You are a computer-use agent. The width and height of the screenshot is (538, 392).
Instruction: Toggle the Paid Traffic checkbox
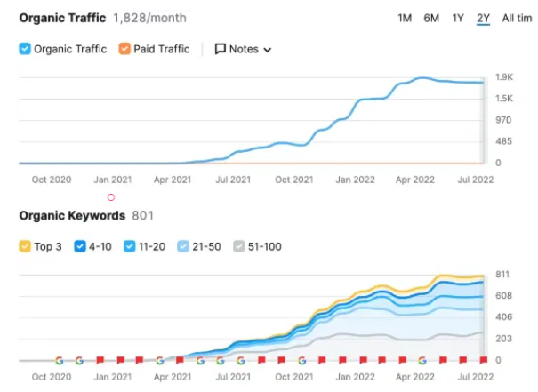pyautogui.click(x=124, y=49)
